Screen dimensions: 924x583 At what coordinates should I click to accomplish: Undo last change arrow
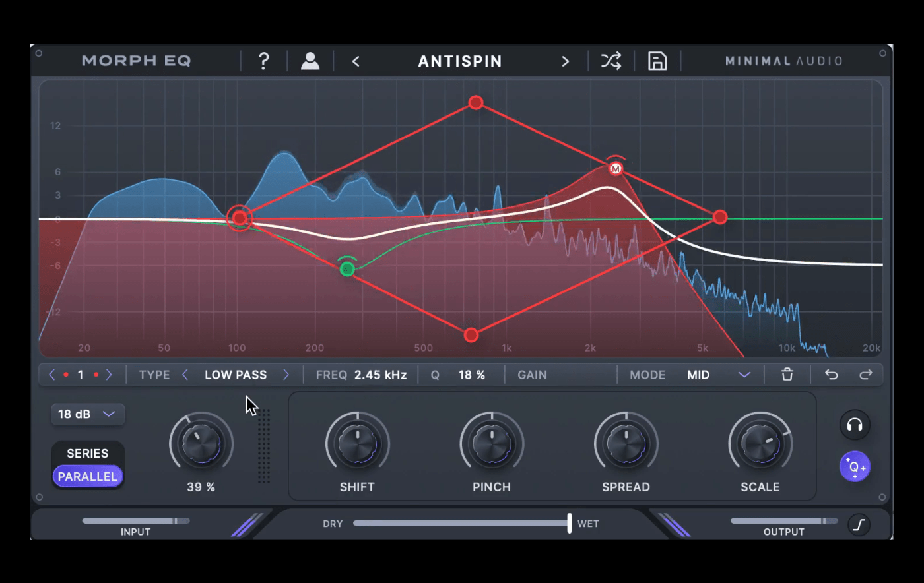[x=832, y=375]
